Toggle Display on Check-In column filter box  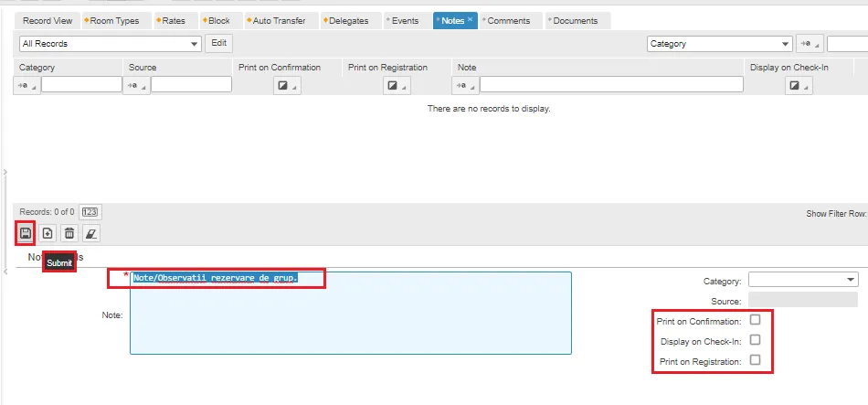(799, 86)
